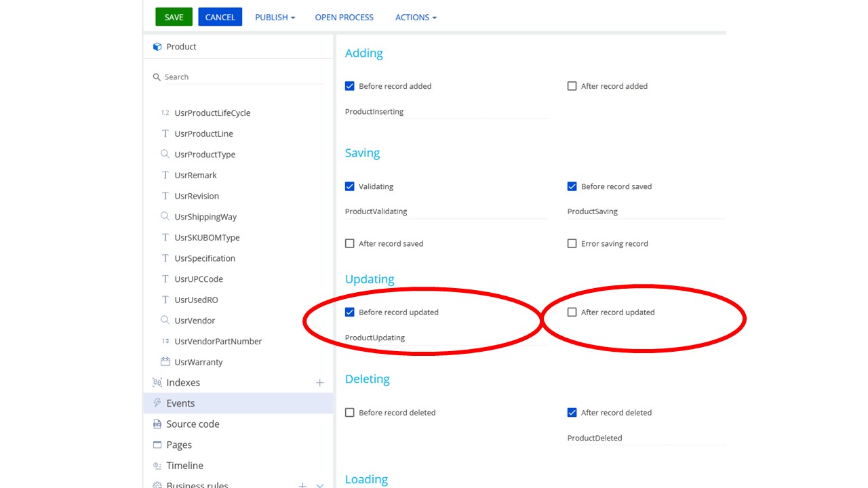Edit the ProductValidating event name field
The height and width of the screenshot is (488, 868).
click(446, 211)
